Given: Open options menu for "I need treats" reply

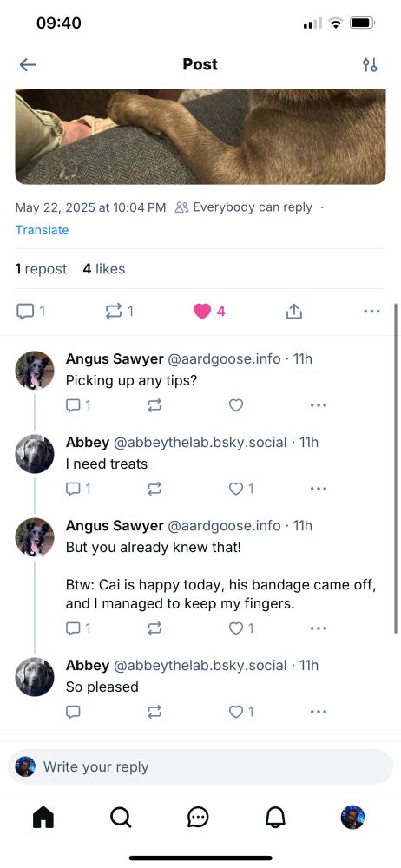Looking at the screenshot, I should (319, 489).
